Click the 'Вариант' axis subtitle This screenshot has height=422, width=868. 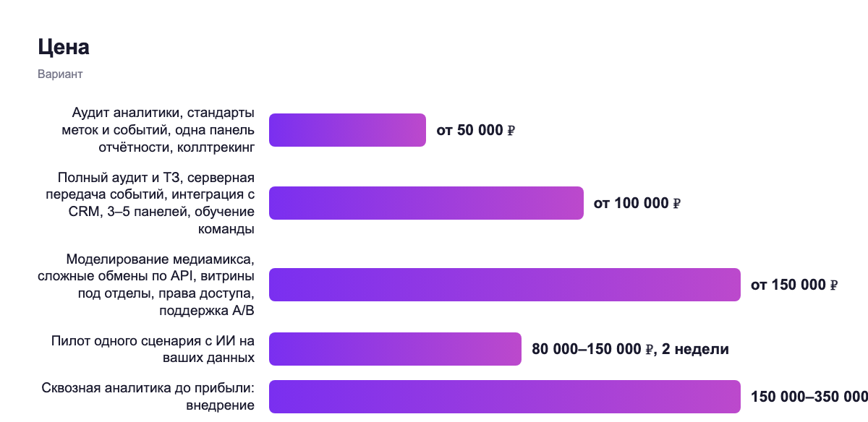click(x=60, y=74)
